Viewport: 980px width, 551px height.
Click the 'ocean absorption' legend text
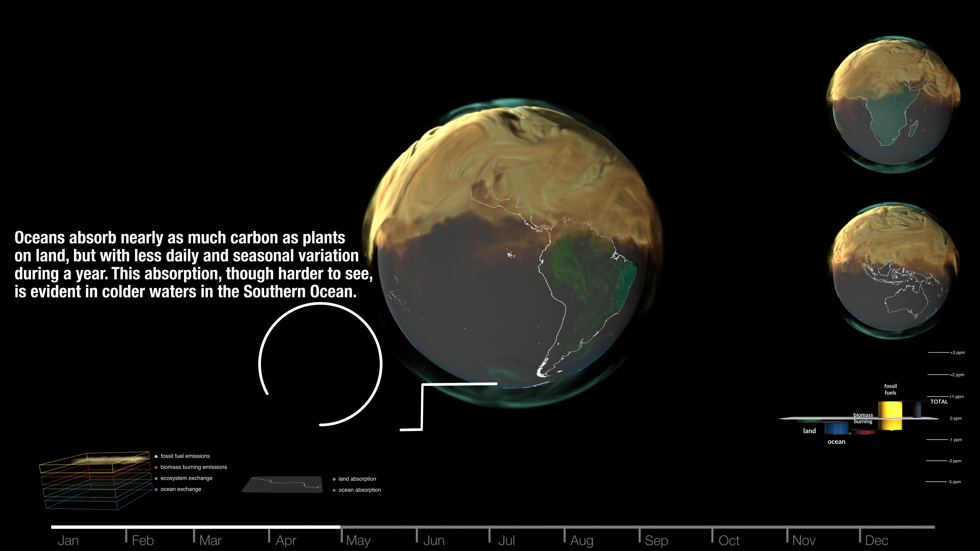coord(360,490)
